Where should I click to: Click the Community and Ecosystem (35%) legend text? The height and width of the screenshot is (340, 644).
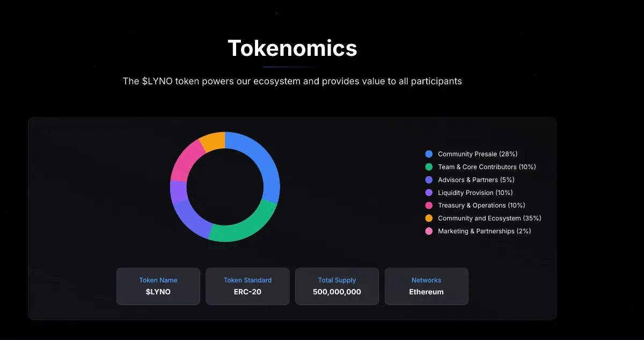[x=489, y=218]
